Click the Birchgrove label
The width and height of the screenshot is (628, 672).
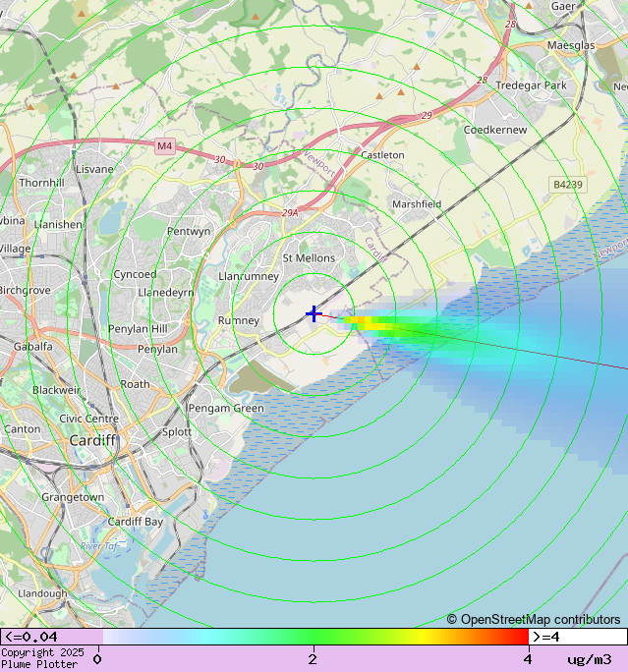coord(26,290)
